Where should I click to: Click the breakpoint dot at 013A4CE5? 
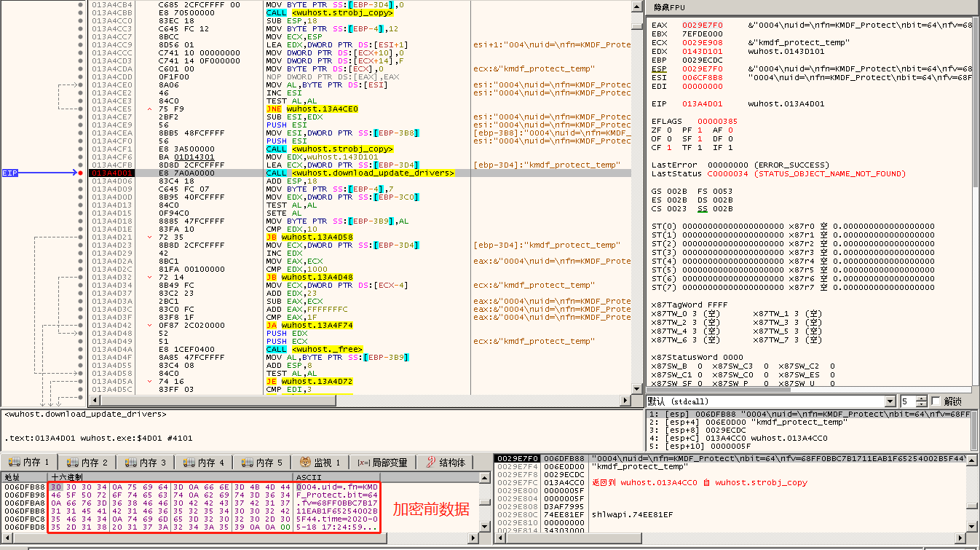(80, 109)
